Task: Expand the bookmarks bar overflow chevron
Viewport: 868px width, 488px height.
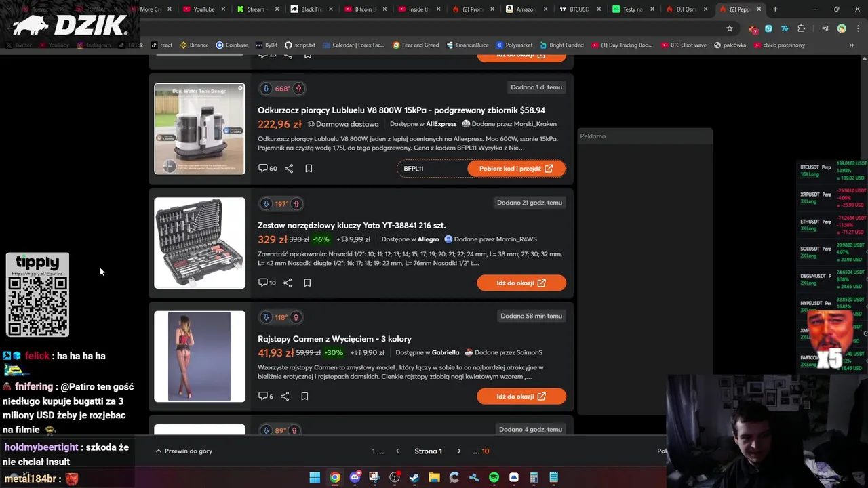Action: (x=851, y=45)
